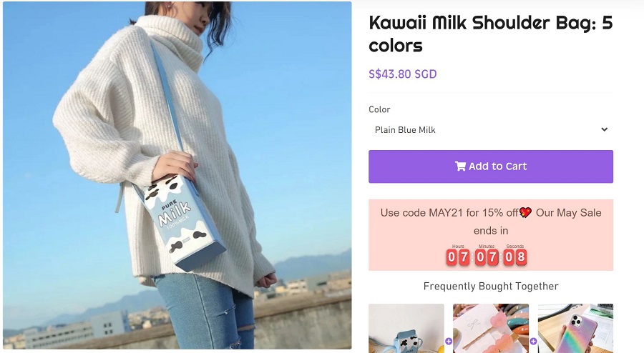Click the Color field label
Screen dimensions: 644x353
tap(379, 109)
